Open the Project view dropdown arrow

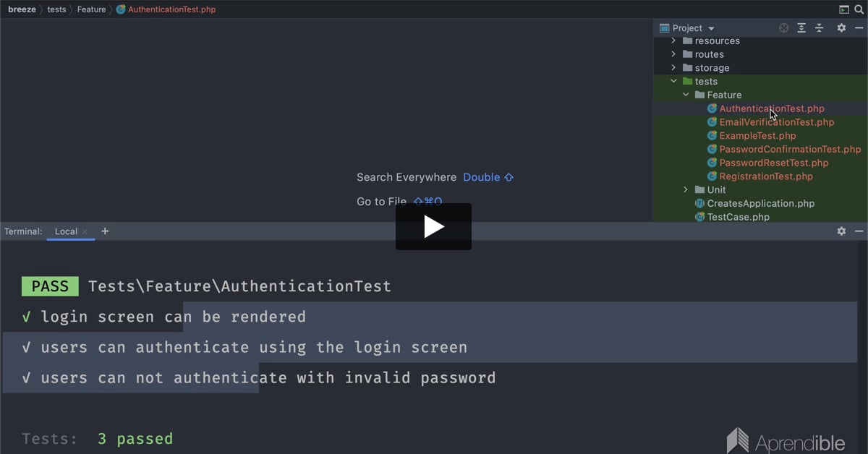(711, 29)
